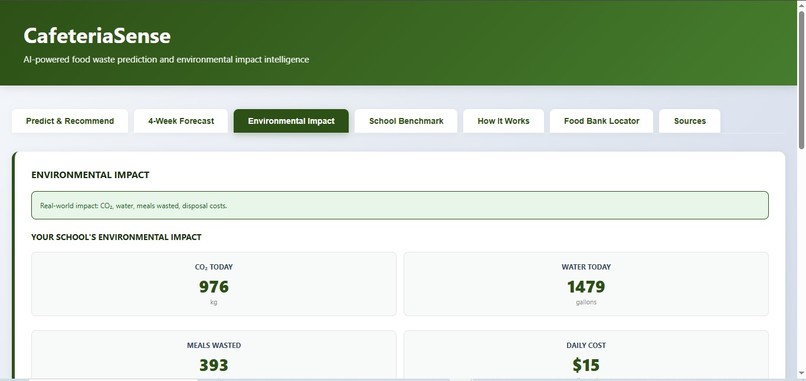This screenshot has width=806, height=381.
Task: Open the How It Works tab
Action: 503,121
